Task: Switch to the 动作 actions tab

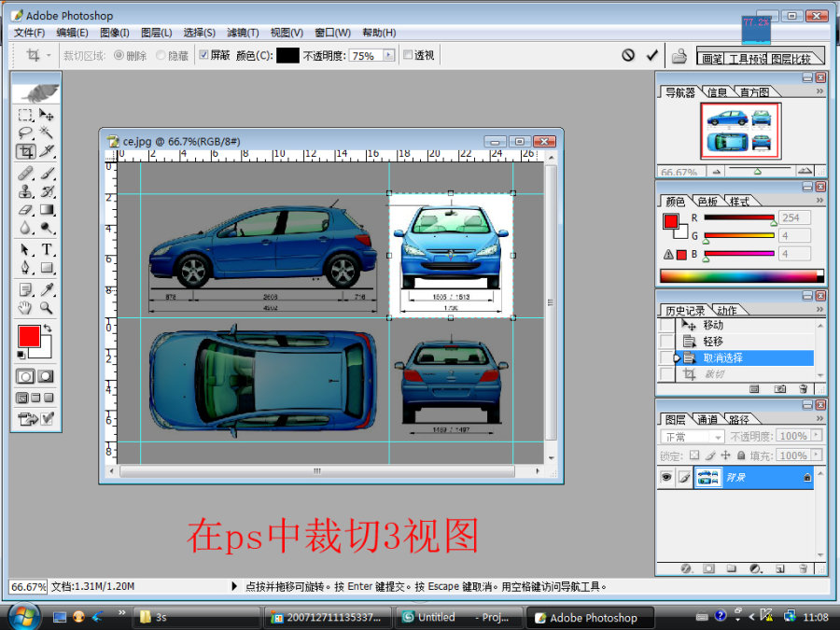Action: tap(727, 310)
